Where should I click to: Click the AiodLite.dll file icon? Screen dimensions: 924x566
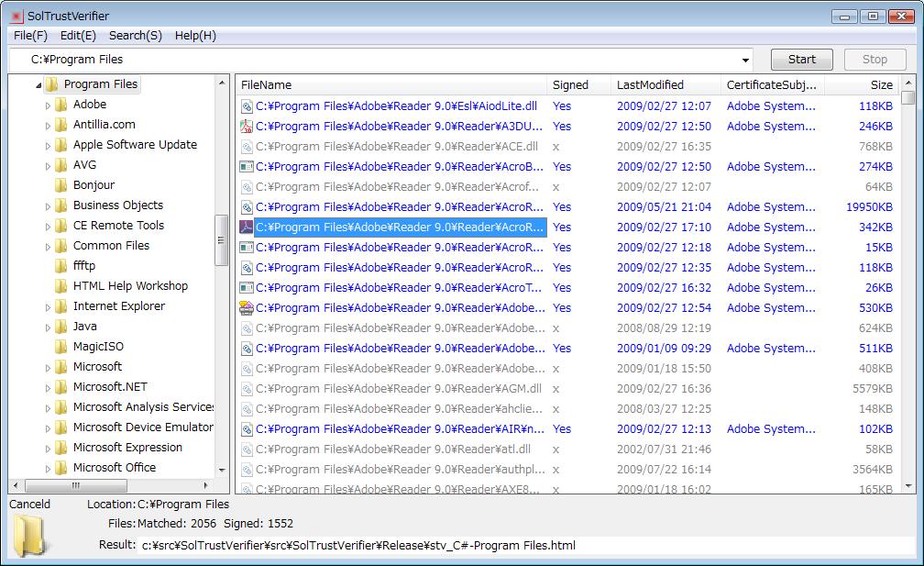[247, 106]
